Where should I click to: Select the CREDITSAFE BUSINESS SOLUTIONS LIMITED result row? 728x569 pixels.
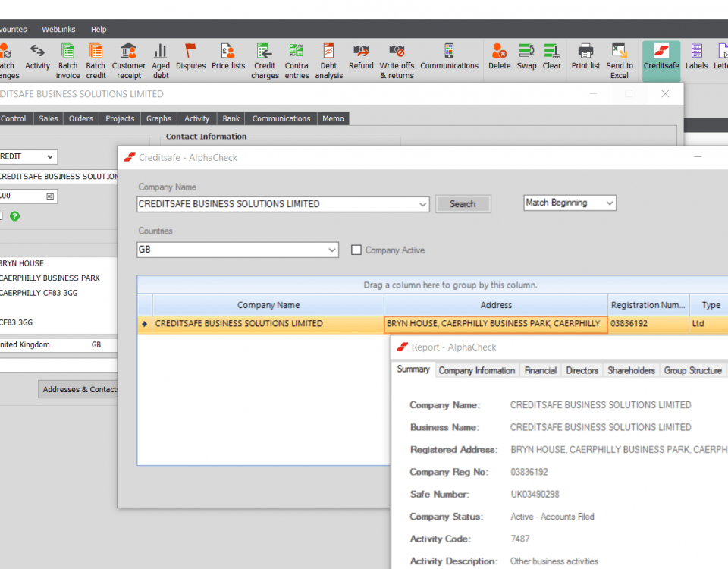433,324
